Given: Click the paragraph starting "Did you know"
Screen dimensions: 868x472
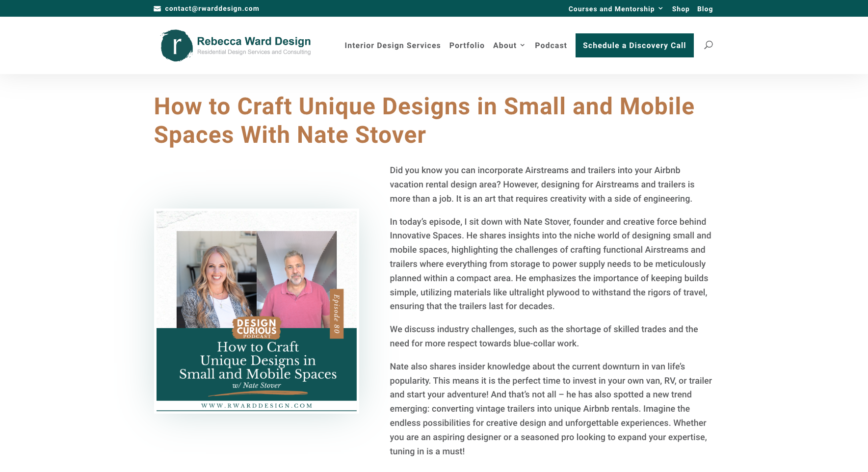Looking at the screenshot, I should 542,184.
